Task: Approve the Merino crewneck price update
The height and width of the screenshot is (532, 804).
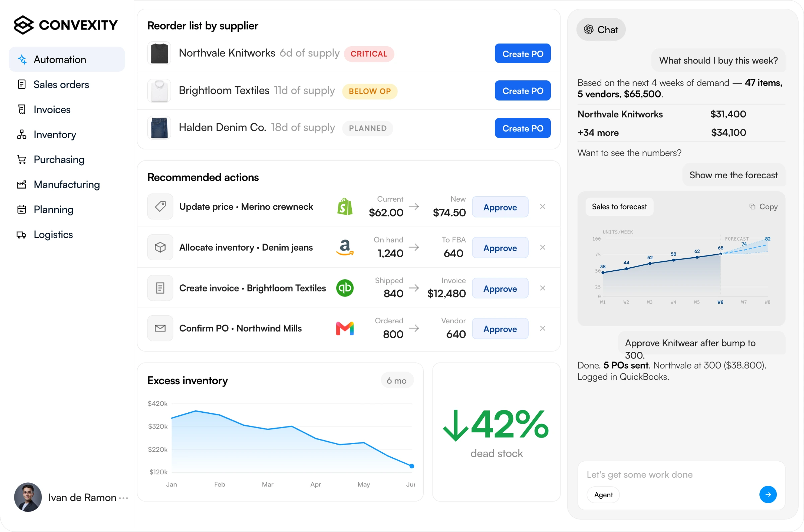Action: coord(500,207)
